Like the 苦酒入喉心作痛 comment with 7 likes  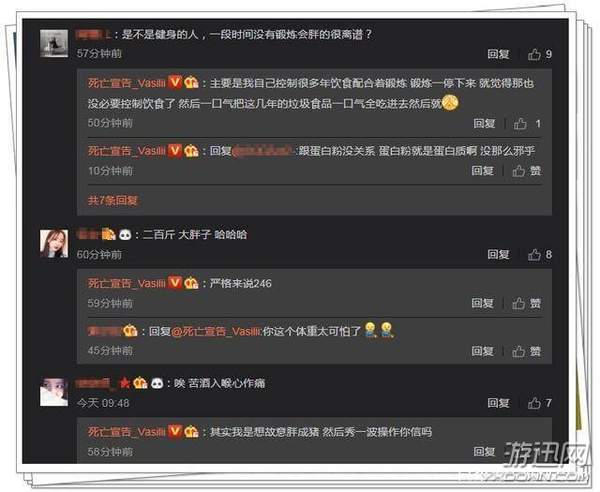pyautogui.click(x=534, y=403)
